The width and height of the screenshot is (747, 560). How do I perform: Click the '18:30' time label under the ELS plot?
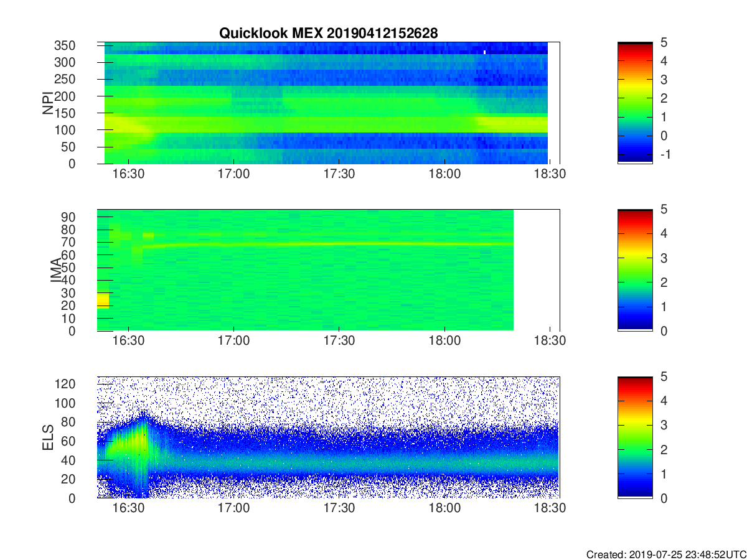[550, 508]
